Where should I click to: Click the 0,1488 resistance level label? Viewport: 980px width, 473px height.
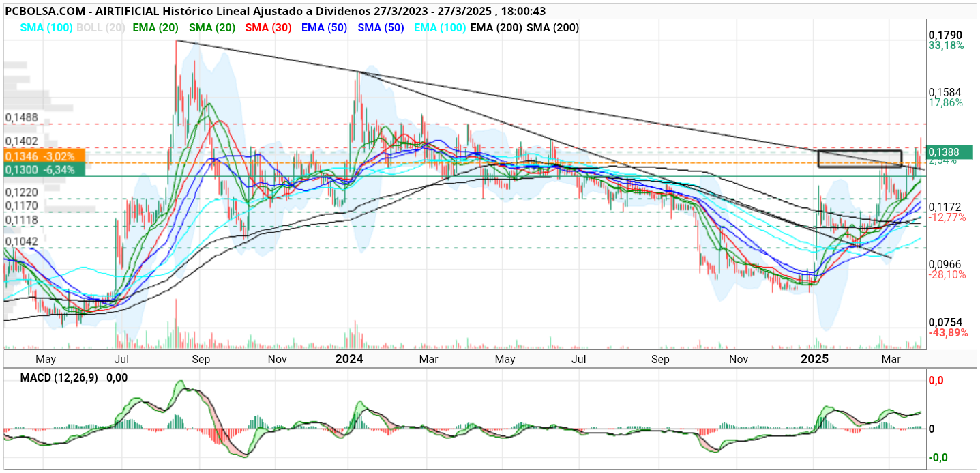click(22, 117)
